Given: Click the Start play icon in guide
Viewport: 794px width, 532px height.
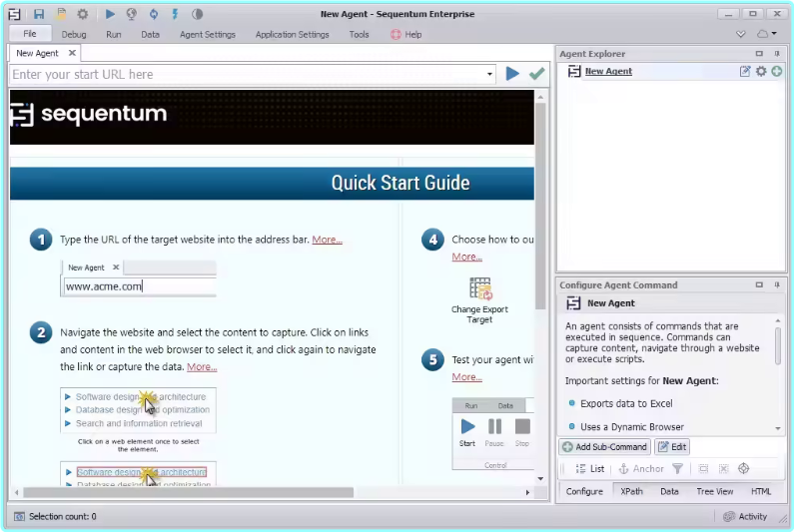Looking at the screenshot, I should coord(467,427).
